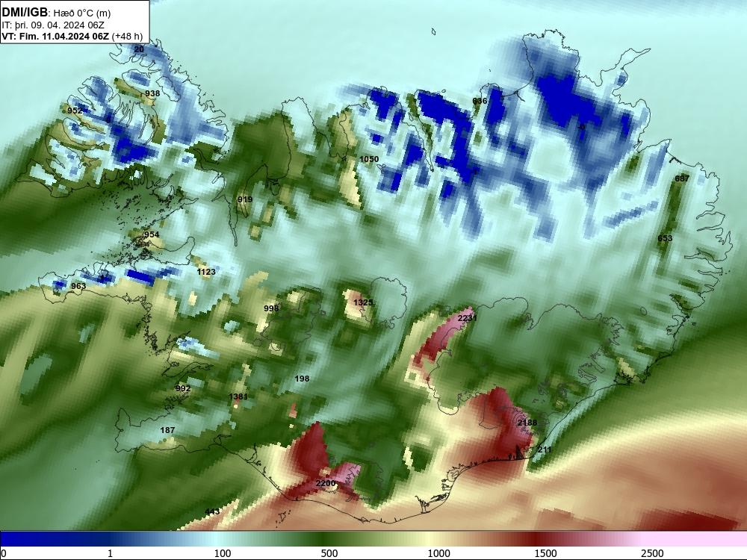Click the map value 636
This screenshot has width=747, height=560.
pos(480,101)
